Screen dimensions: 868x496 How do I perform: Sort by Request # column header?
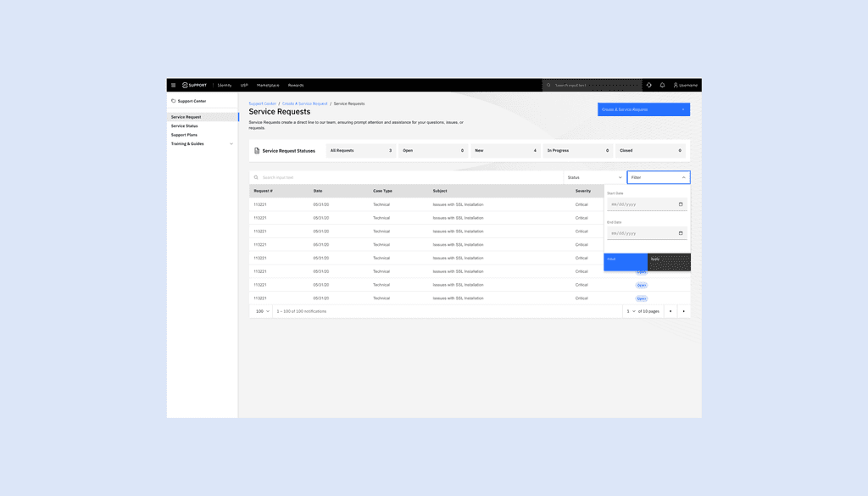[x=263, y=191]
